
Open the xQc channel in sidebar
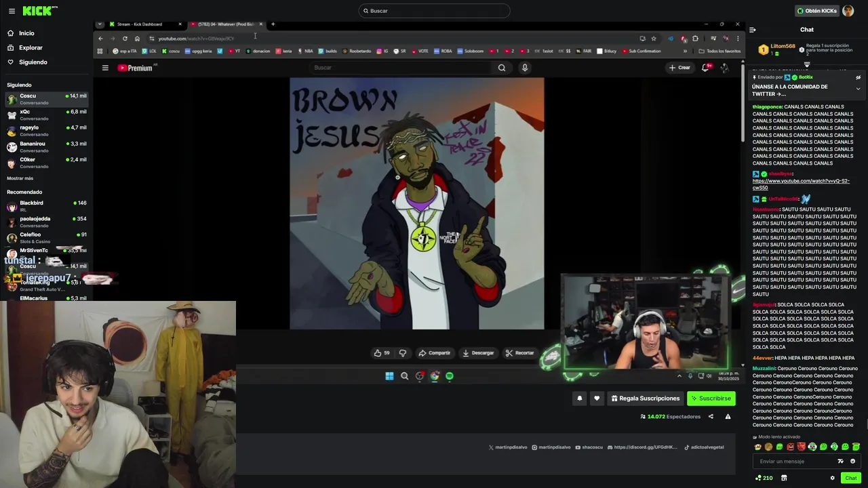point(46,115)
